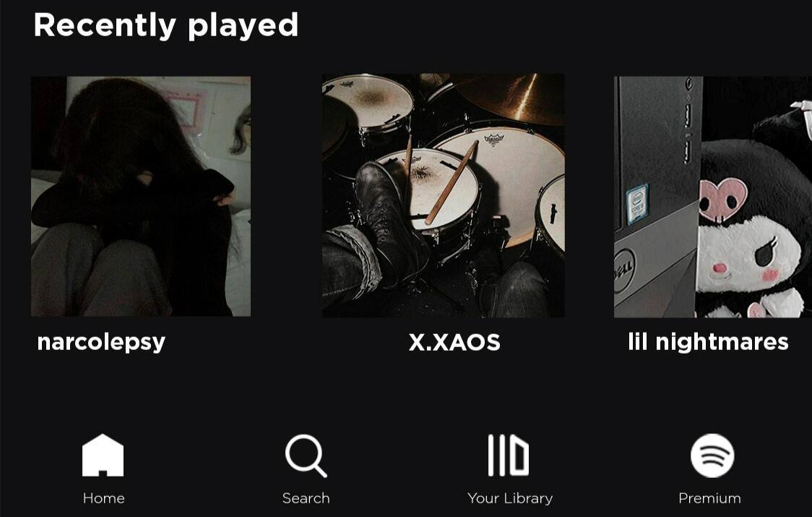Select the Search tab label
812x517 pixels.
click(306, 498)
